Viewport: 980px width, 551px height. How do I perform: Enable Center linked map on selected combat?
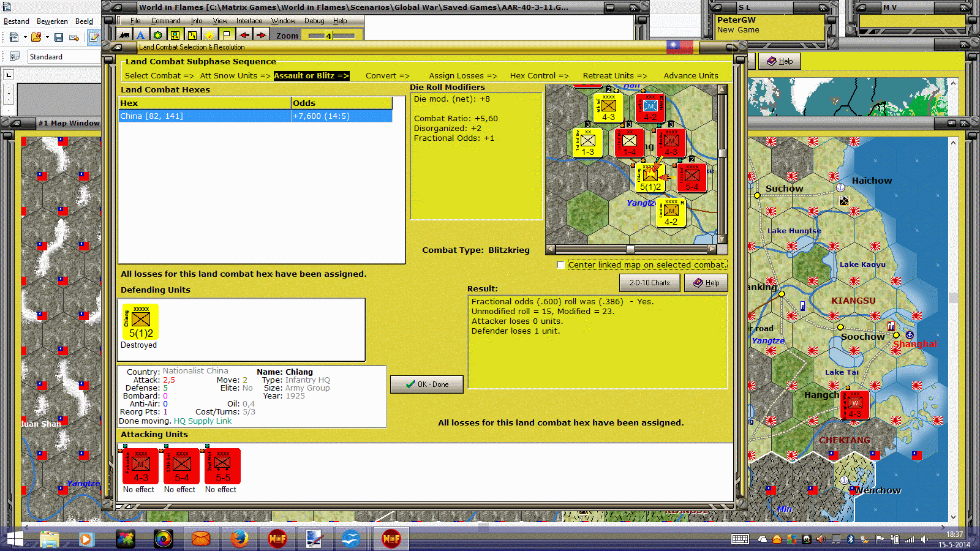pos(560,265)
